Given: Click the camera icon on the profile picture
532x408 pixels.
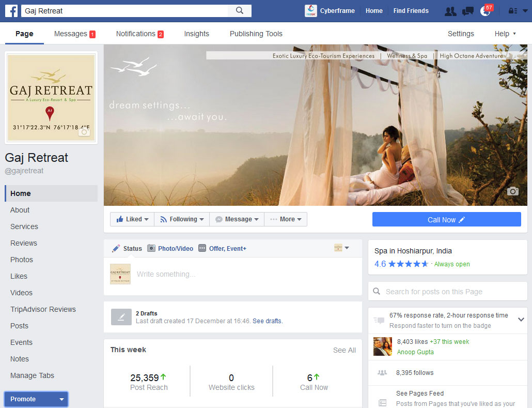Looking at the screenshot, I should [x=83, y=133].
